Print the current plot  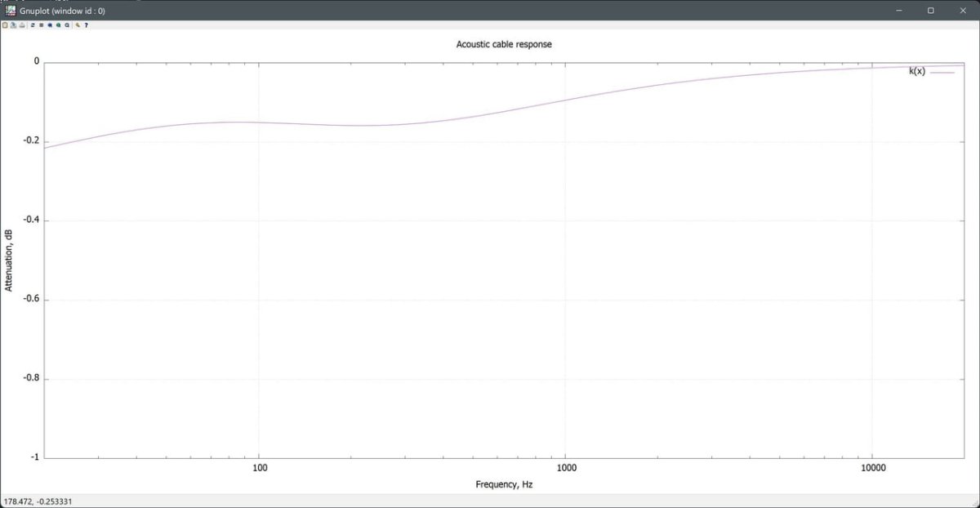[x=13, y=25]
